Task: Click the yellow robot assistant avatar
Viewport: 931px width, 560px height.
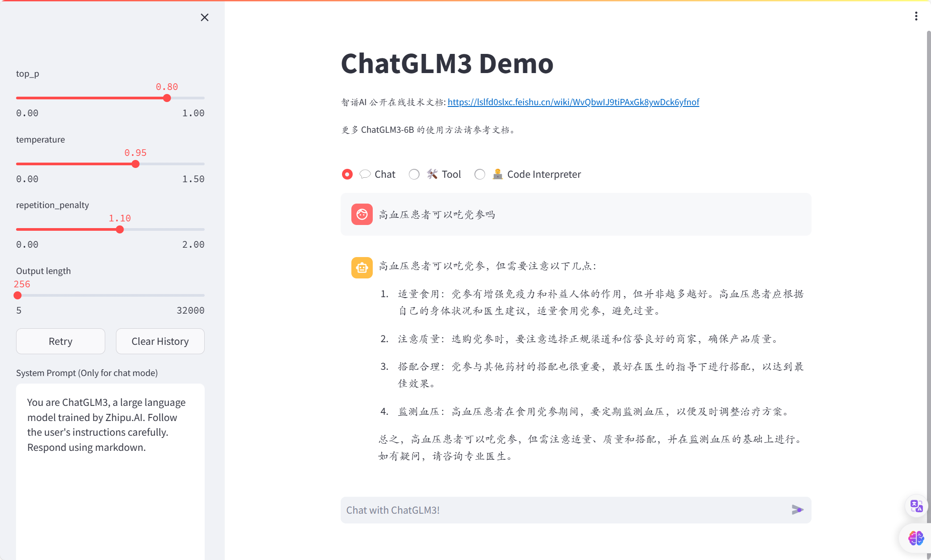Action: click(362, 268)
